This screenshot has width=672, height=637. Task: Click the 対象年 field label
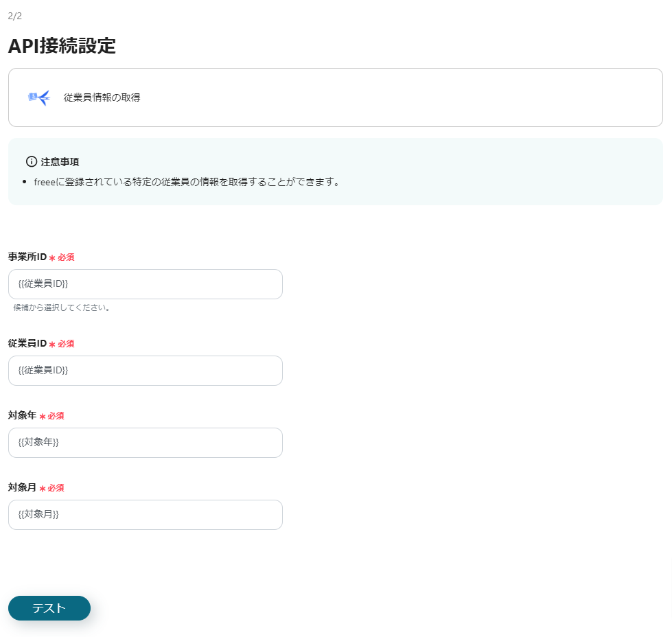click(22, 415)
